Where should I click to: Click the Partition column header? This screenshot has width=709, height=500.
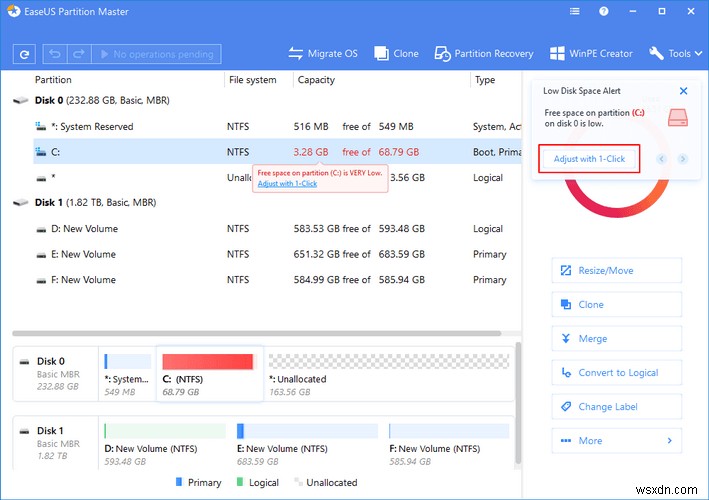(x=53, y=80)
